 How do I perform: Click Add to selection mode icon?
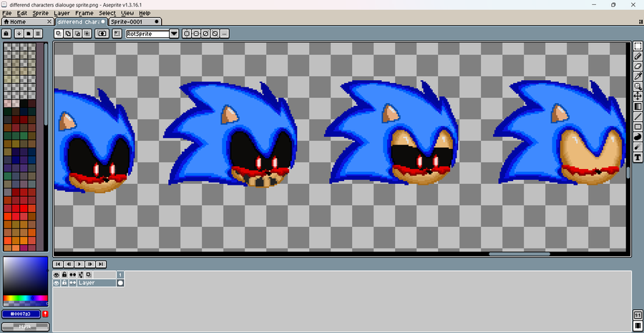(x=68, y=34)
